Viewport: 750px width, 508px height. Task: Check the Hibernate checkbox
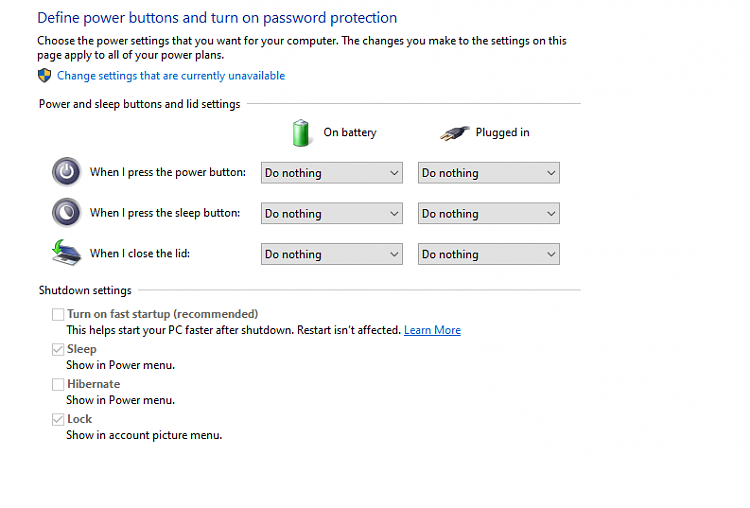click(x=58, y=384)
